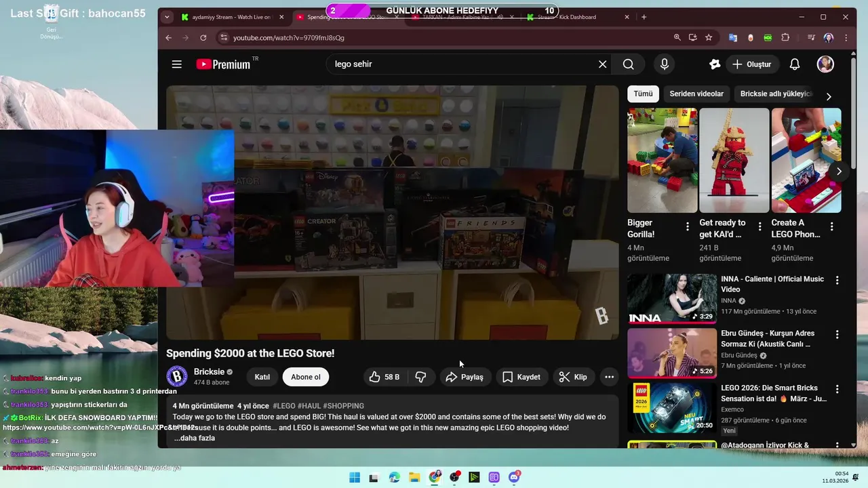Start voice search with microphone icon
The width and height of the screenshot is (868, 488).
pyautogui.click(x=665, y=64)
